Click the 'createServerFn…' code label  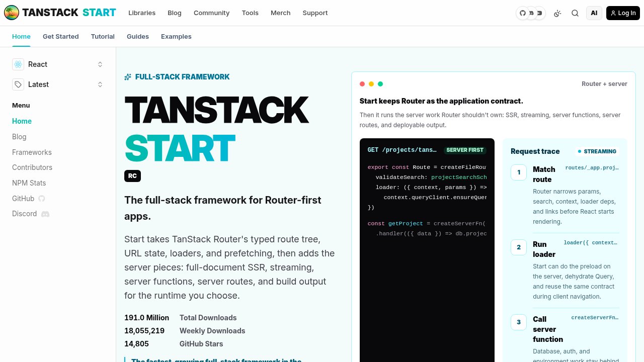[595, 318]
